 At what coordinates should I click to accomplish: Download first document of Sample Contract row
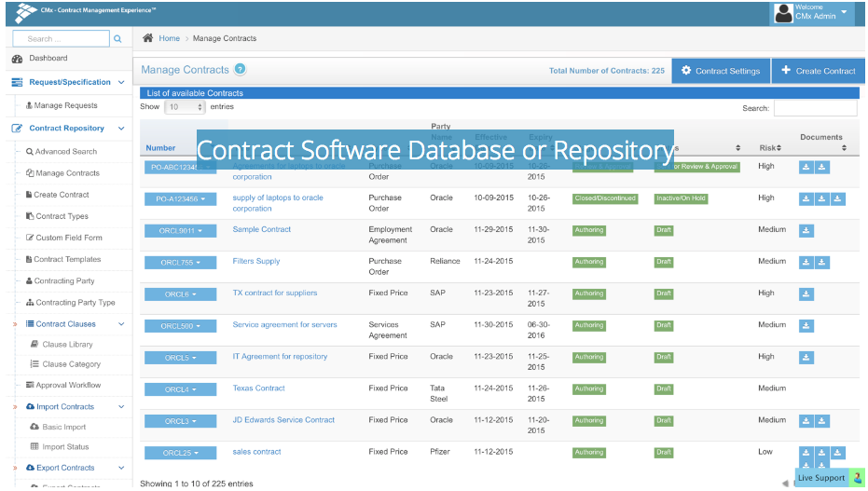806,230
